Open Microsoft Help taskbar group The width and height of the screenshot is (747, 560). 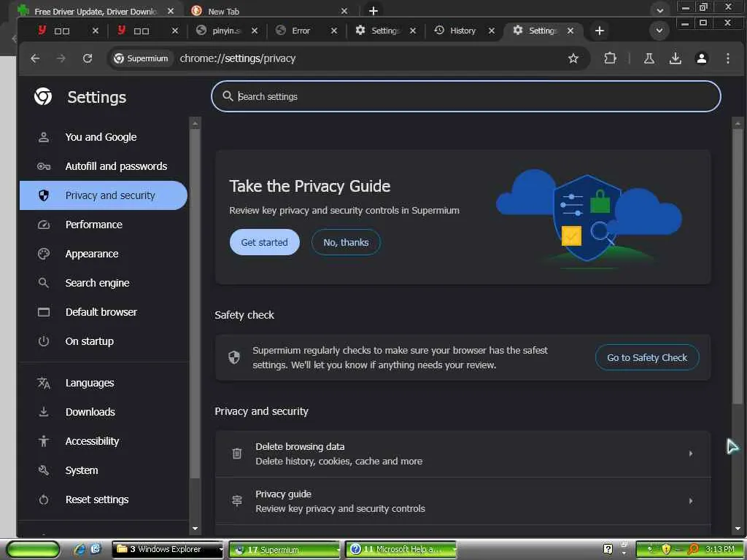400,550
